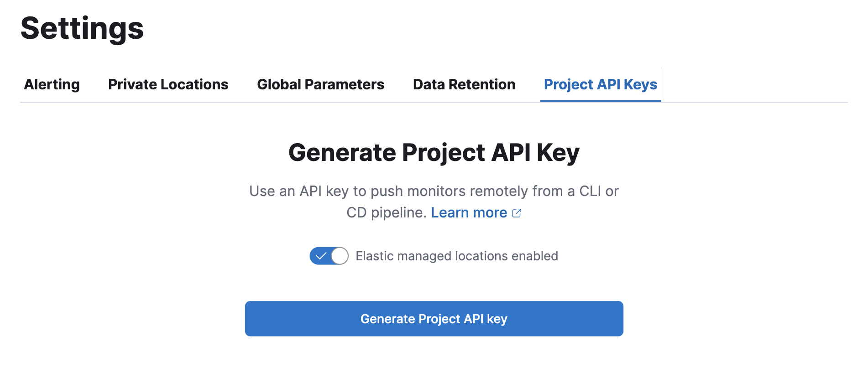View the Data Retention tab
Screen dimensions: 868x367
click(464, 84)
